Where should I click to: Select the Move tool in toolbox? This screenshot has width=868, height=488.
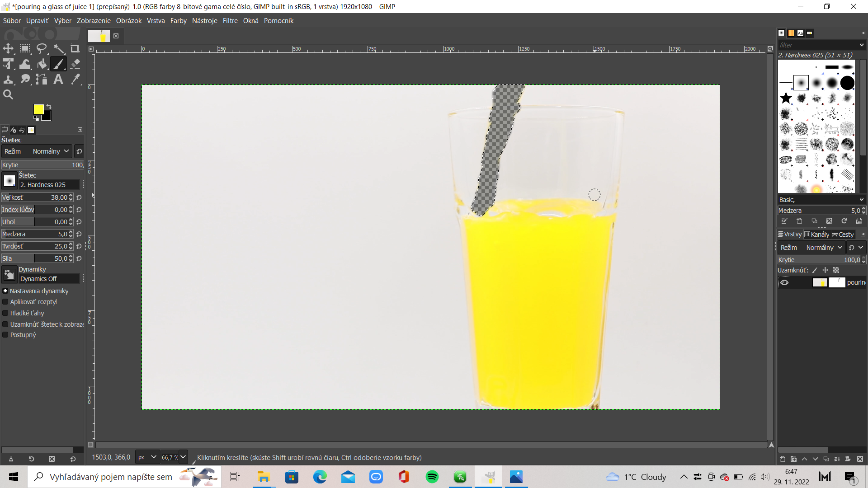click(x=8, y=49)
